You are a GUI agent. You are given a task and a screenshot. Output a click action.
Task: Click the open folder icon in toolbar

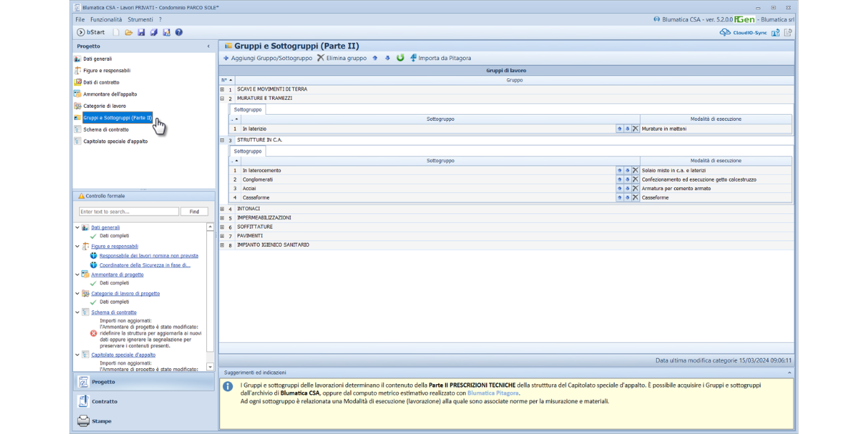129,33
